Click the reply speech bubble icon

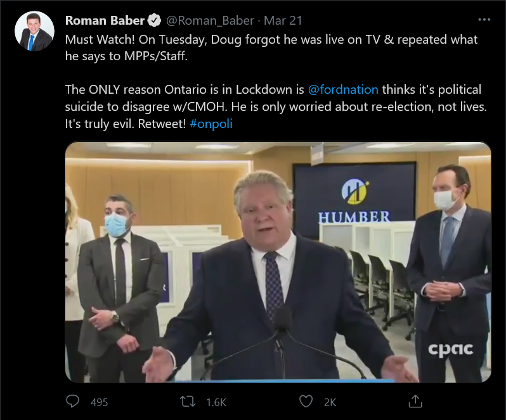[73, 401]
